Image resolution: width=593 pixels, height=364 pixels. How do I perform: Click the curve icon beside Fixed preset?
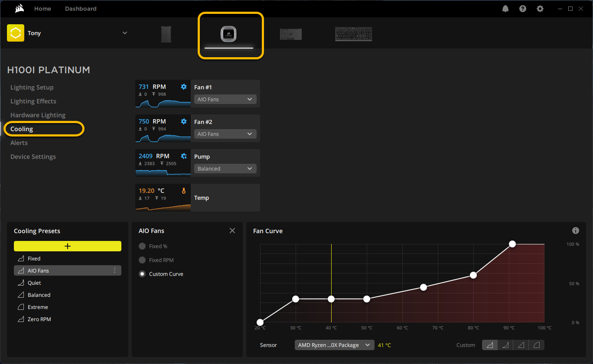click(21, 258)
